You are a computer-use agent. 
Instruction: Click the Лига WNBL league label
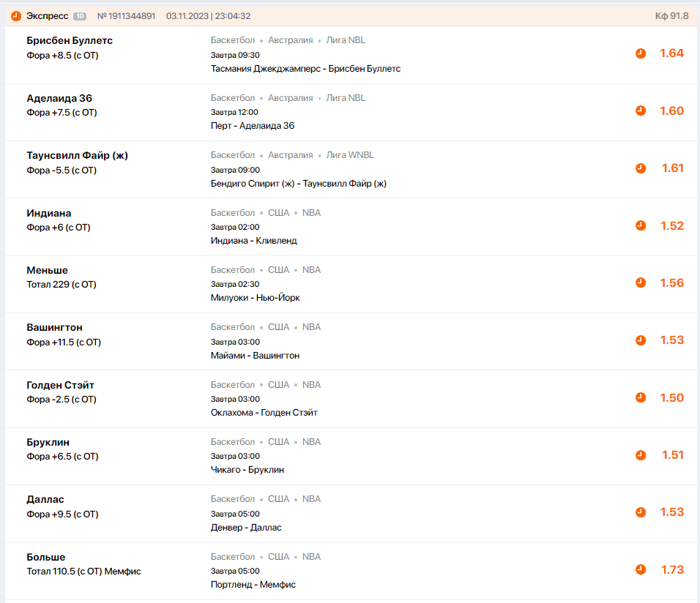tap(350, 155)
